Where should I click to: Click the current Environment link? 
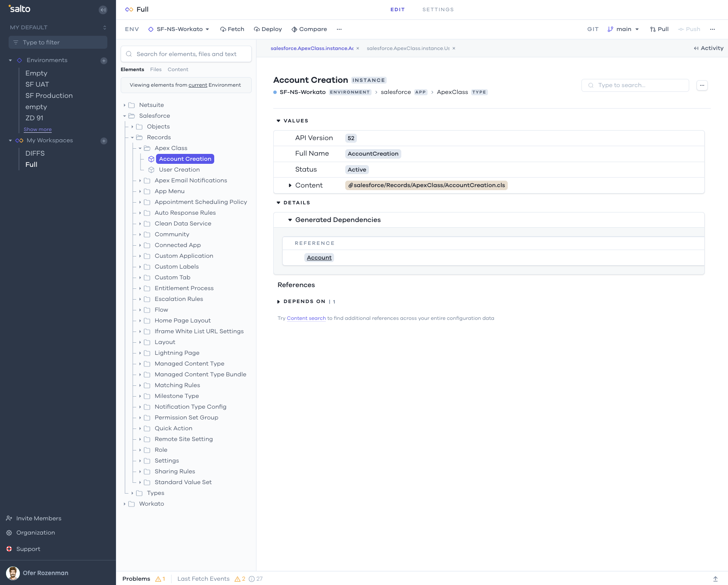(x=198, y=85)
